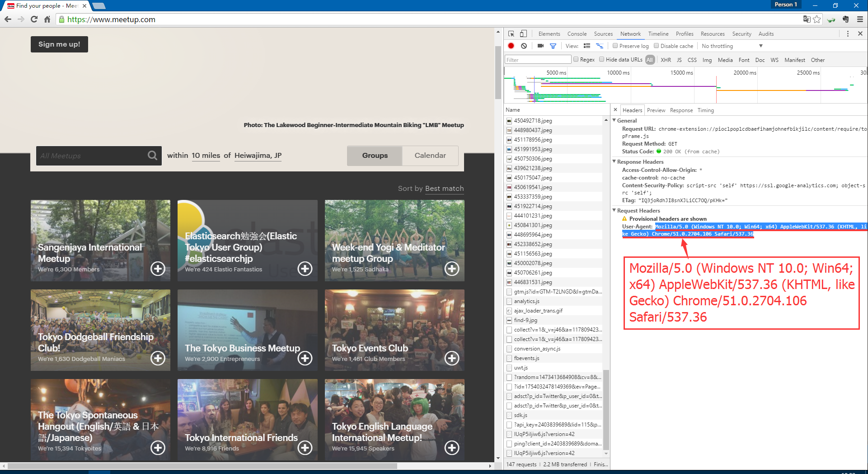
Task: Select the analytics.js request row
Action: [554, 301]
